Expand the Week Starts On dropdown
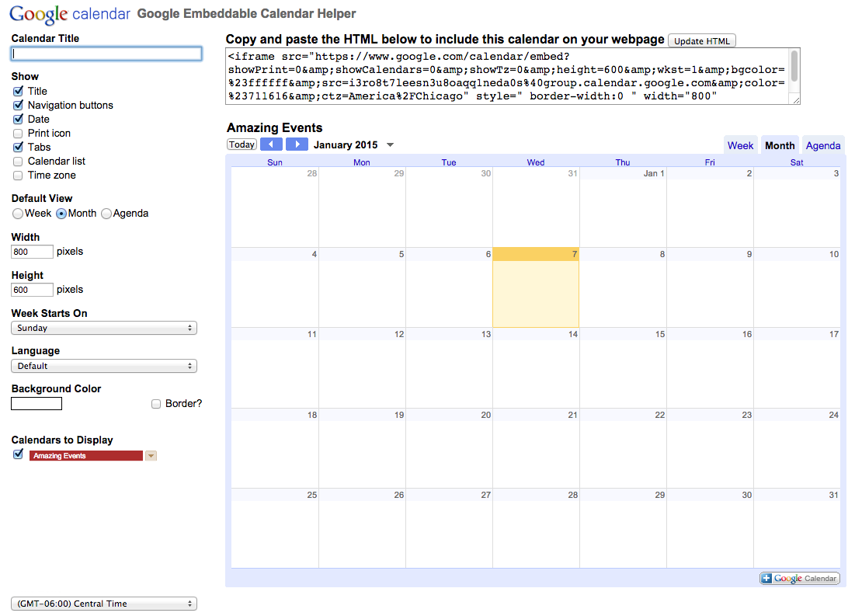This screenshot has width=855, height=616. [x=104, y=329]
